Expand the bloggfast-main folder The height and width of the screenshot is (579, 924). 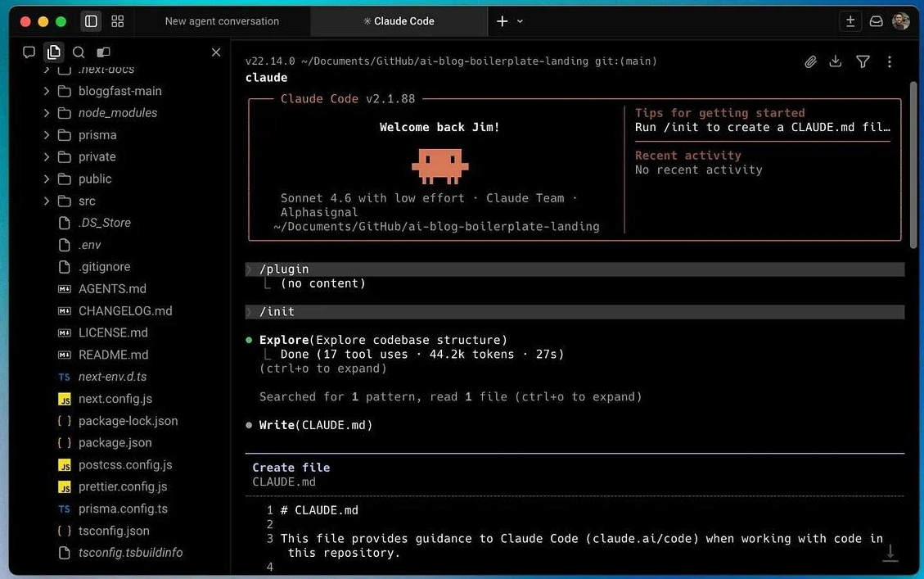[x=47, y=91]
